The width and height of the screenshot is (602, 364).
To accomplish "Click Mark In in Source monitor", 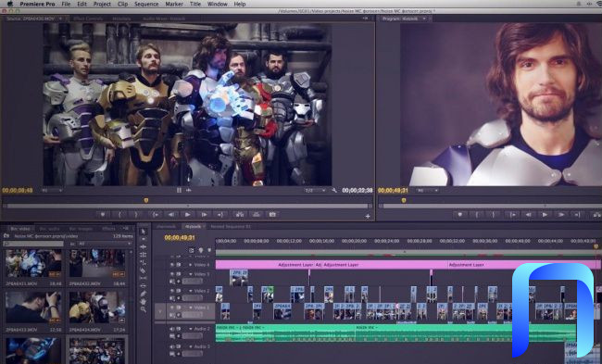I will point(119,215).
